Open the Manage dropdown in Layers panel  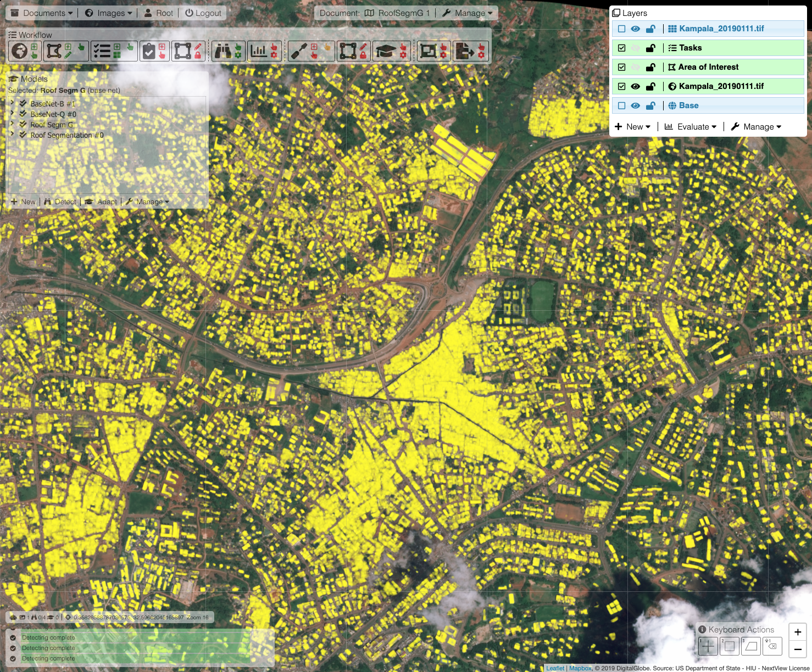click(756, 126)
